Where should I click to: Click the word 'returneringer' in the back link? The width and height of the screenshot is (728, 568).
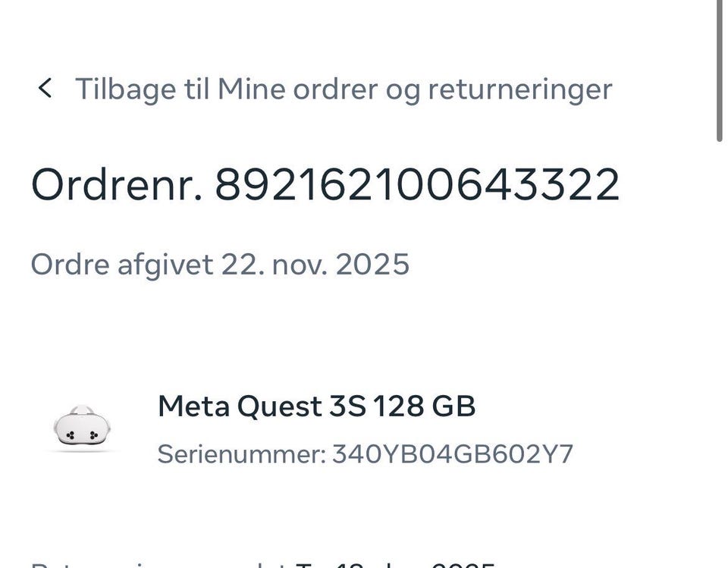click(519, 89)
